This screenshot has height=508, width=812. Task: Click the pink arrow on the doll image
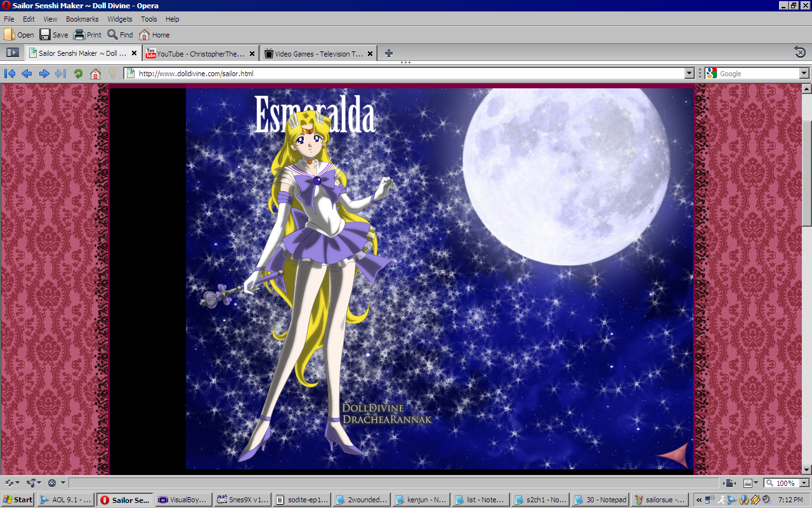(672, 455)
